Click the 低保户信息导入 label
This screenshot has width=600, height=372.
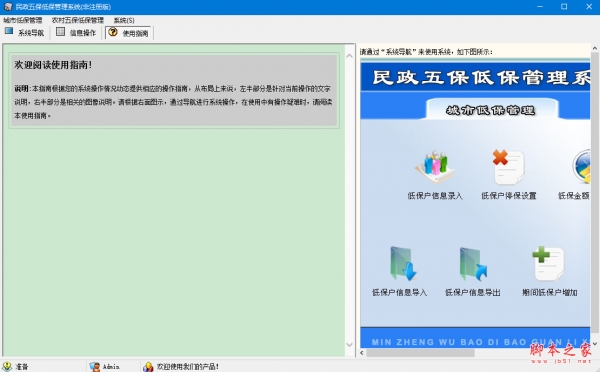tap(399, 292)
